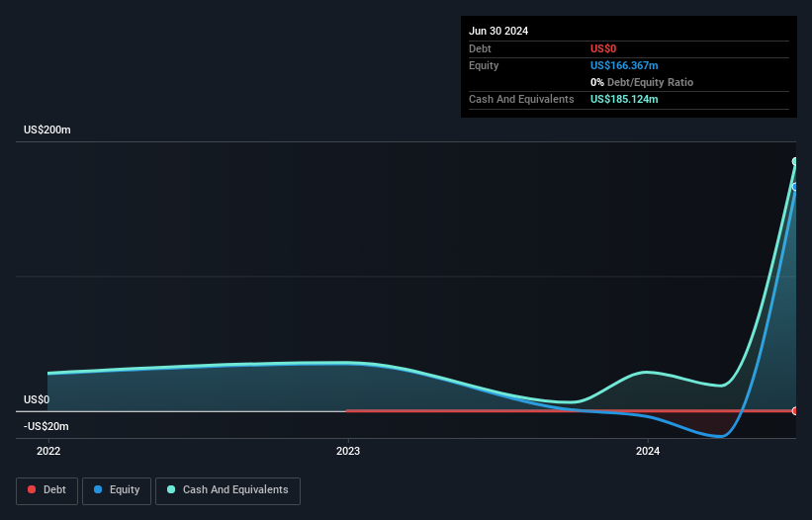The image size is (812, 520).
Task: Click the 2022 x-axis label
Action: tap(48, 451)
